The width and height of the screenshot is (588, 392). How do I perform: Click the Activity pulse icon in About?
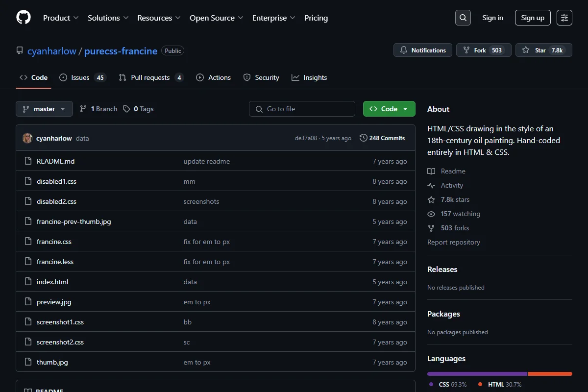[431, 185]
